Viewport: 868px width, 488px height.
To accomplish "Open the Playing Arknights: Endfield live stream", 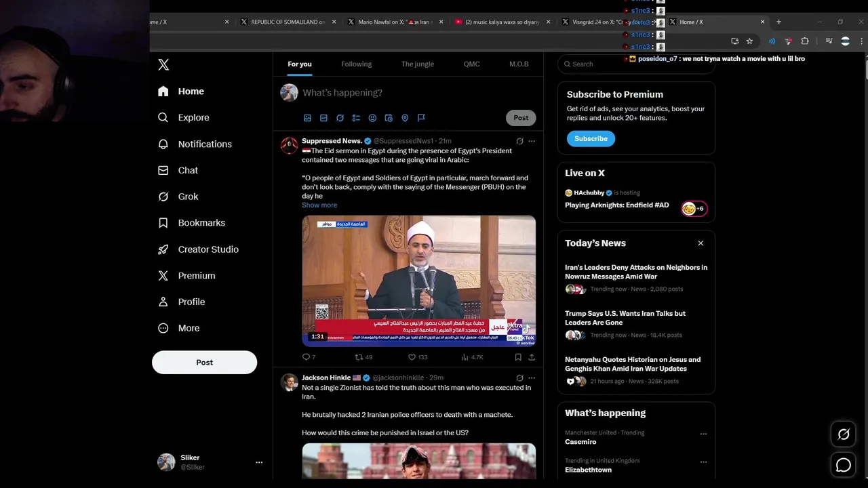I will 617,205.
